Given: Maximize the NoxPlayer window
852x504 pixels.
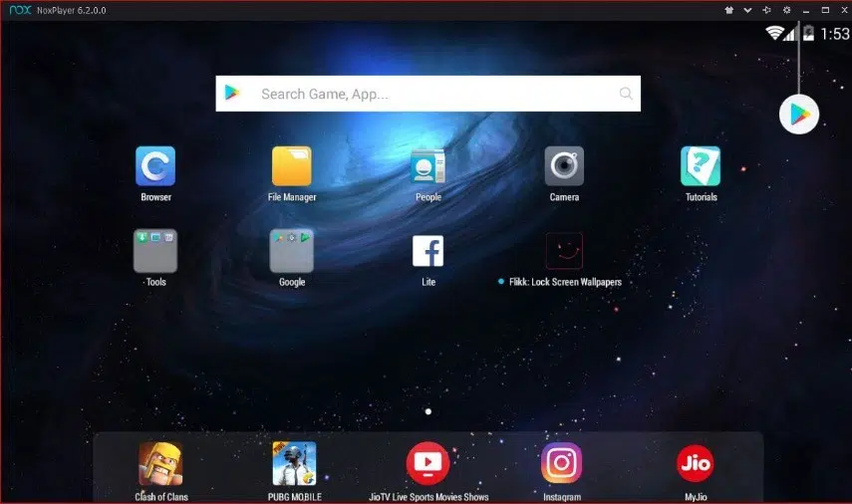Looking at the screenshot, I should 825,10.
